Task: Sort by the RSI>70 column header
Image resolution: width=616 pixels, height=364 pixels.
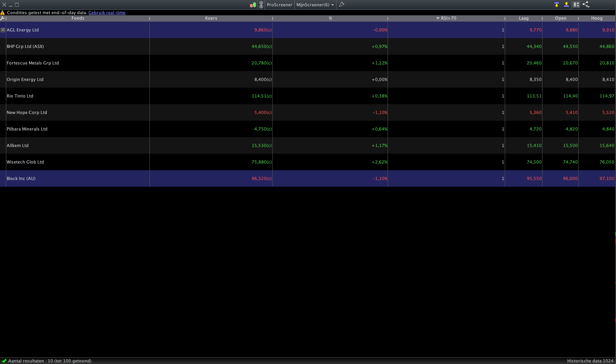Action: (x=446, y=18)
